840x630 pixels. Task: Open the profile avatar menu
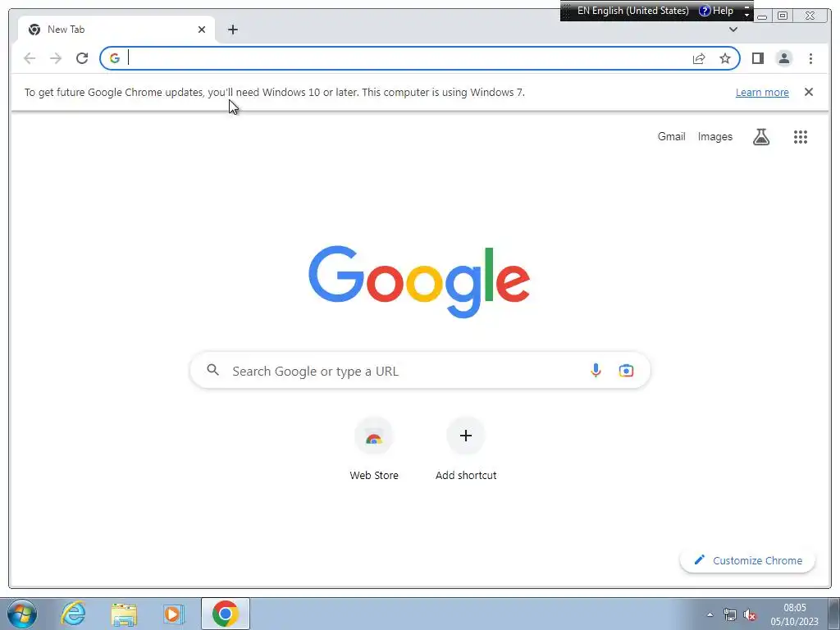(783, 58)
